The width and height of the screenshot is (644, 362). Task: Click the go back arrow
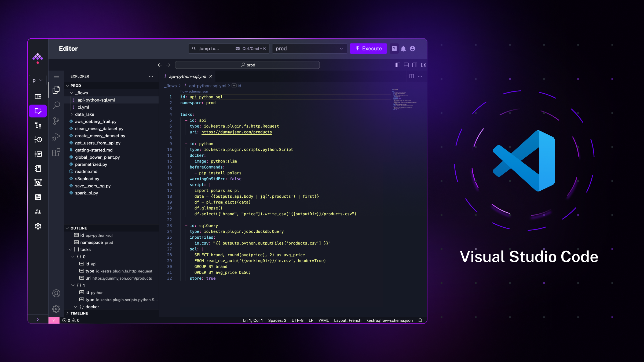160,65
